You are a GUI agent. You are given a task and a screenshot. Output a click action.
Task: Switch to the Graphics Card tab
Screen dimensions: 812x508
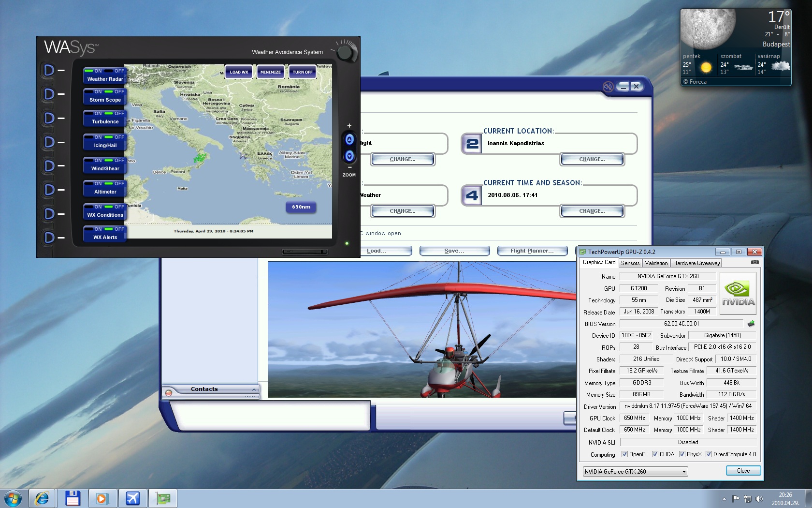(x=599, y=262)
